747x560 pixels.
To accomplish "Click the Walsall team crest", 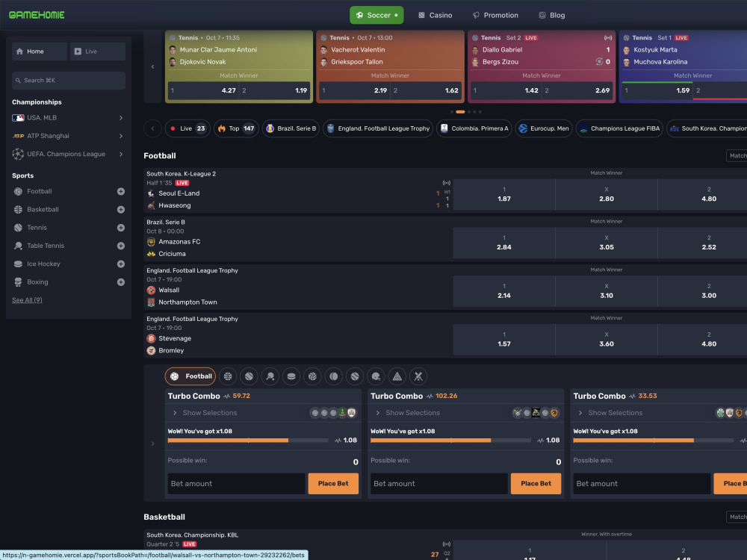I will click(x=151, y=290).
